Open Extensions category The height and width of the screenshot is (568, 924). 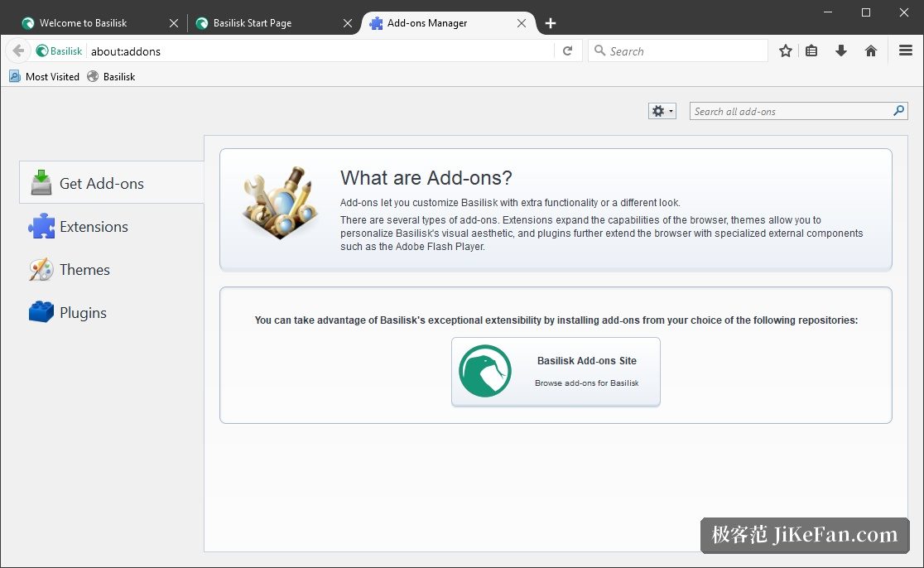tap(112, 226)
